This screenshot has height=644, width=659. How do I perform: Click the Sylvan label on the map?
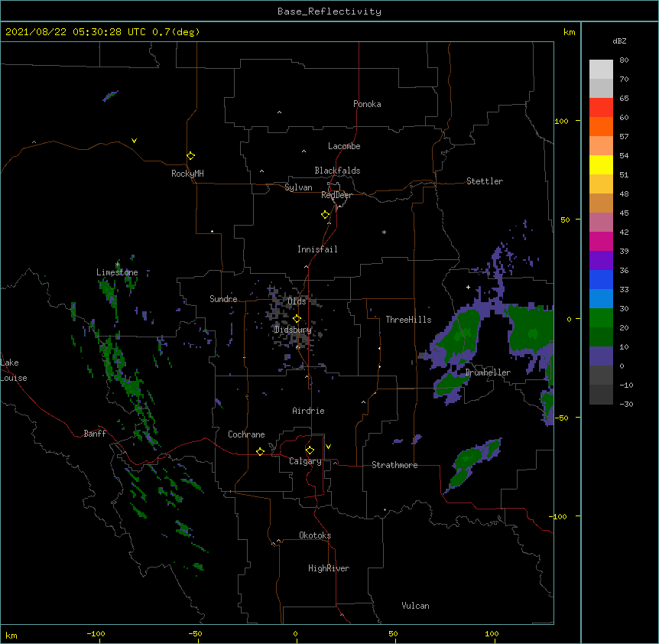tap(298, 187)
